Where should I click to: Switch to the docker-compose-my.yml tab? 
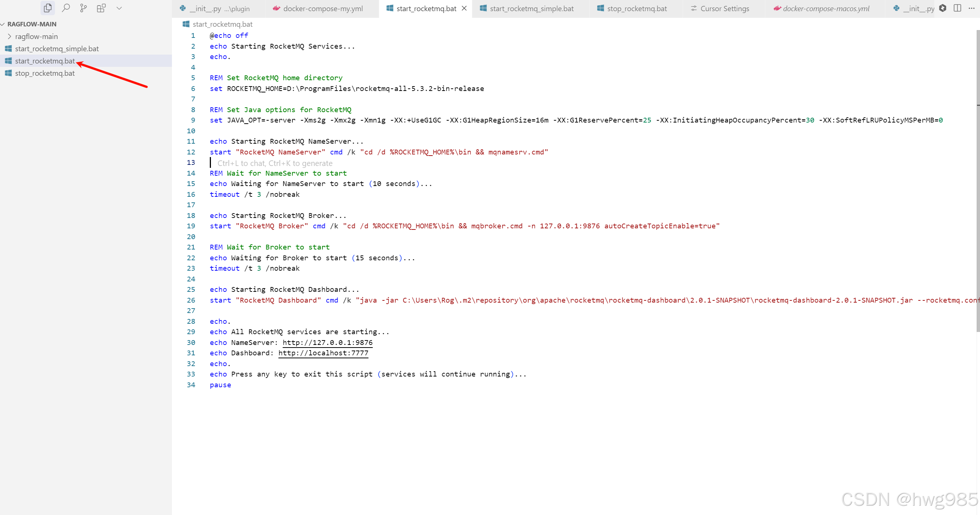323,9
